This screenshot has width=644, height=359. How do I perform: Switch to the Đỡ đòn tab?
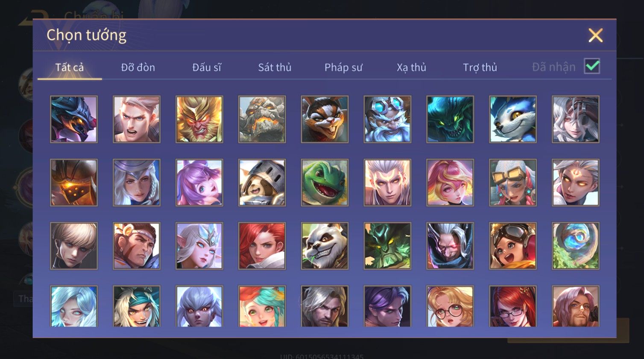point(138,68)
